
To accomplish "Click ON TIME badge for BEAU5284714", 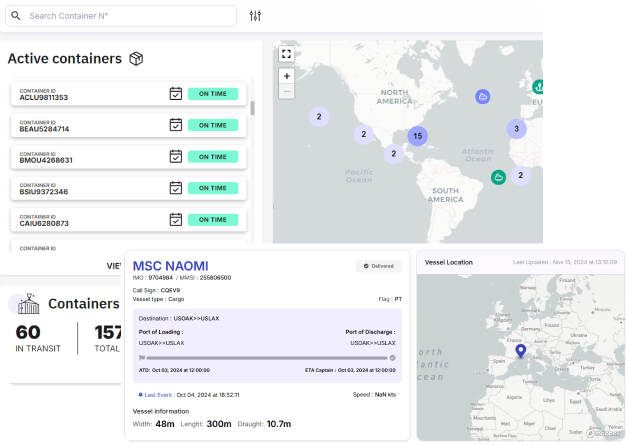I will point(213,125).
